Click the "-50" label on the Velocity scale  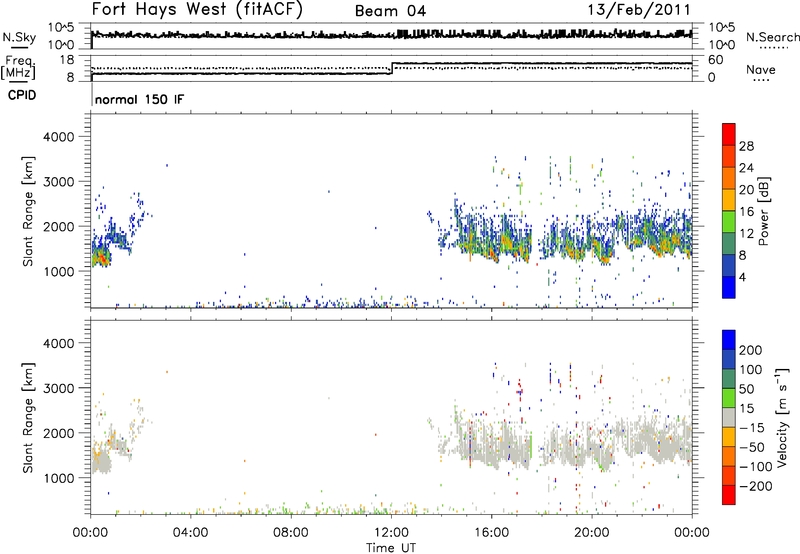pyautogui.click(x=751, y=447)
